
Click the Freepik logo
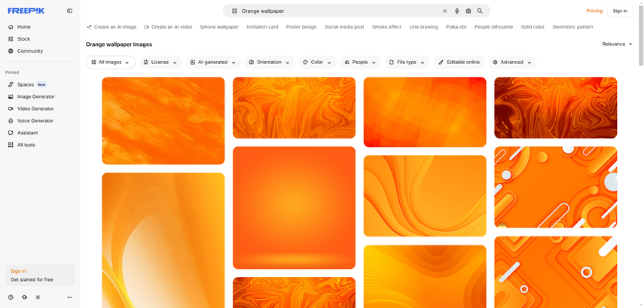tap(26, 11)
